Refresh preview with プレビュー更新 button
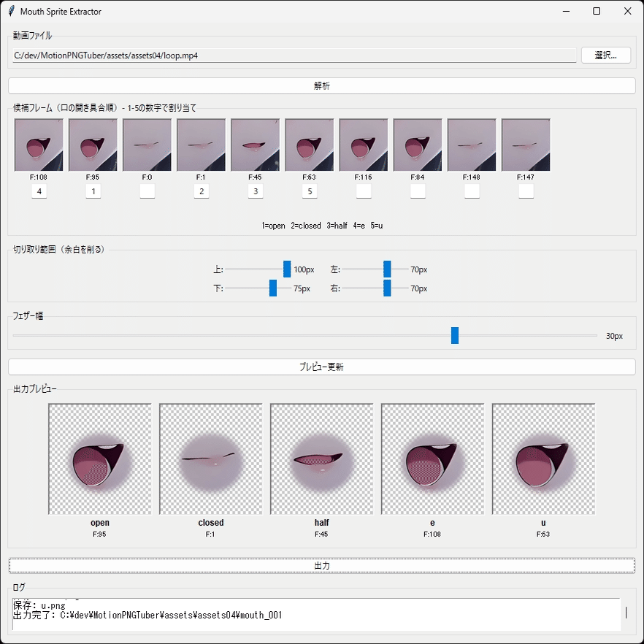This screenshot has height=644, width=644. pos(322,367)
